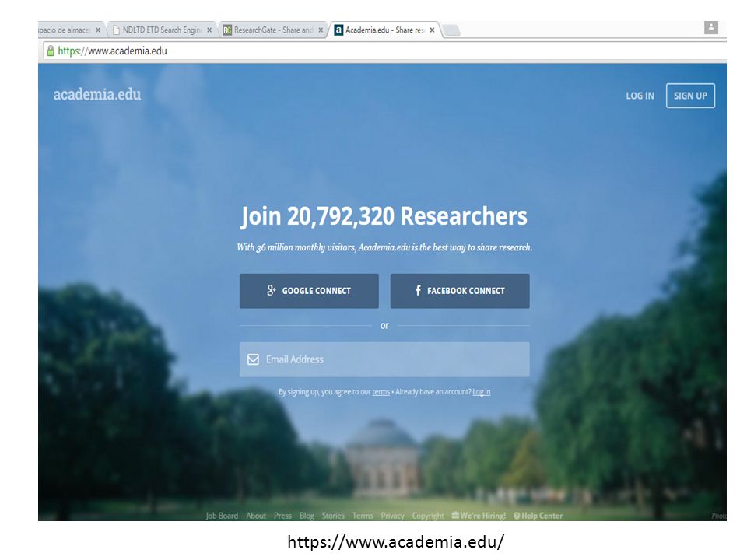Image resolution: width=747 pixels, height=560 pixels.
Task: Close the ResearchGate tab
Action: coord(321,30)
